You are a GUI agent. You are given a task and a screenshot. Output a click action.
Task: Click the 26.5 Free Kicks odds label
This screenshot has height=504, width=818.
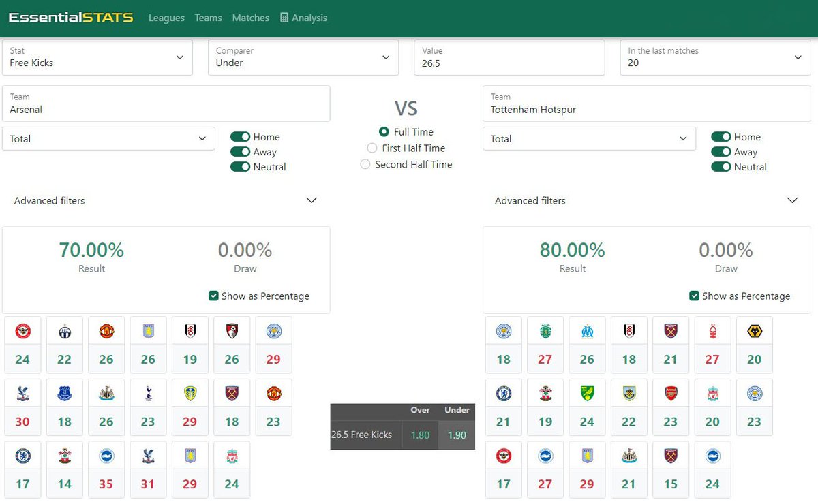361,435
